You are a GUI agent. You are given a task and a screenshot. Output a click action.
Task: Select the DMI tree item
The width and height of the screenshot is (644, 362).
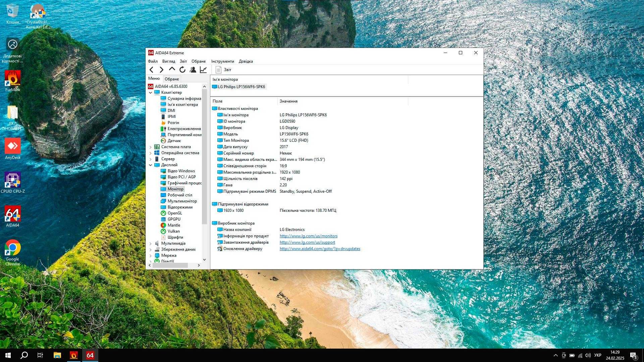[x=168, y=111]
